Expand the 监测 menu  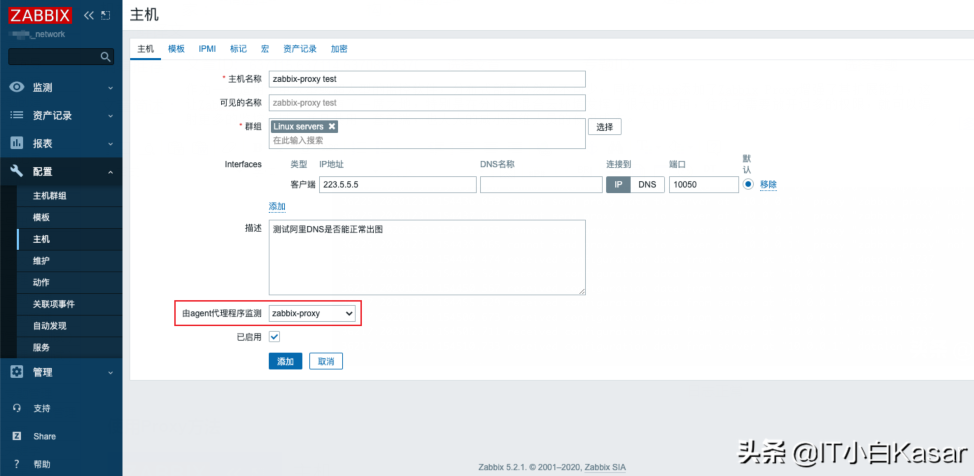click(111, 88)
